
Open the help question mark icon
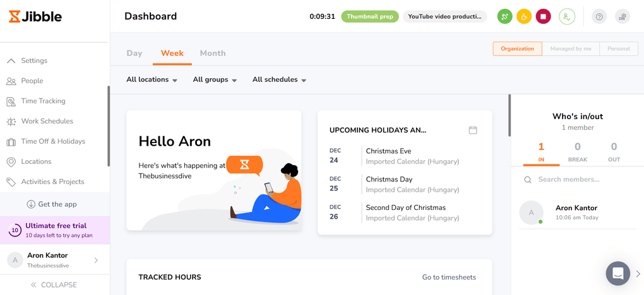(599, 16)
